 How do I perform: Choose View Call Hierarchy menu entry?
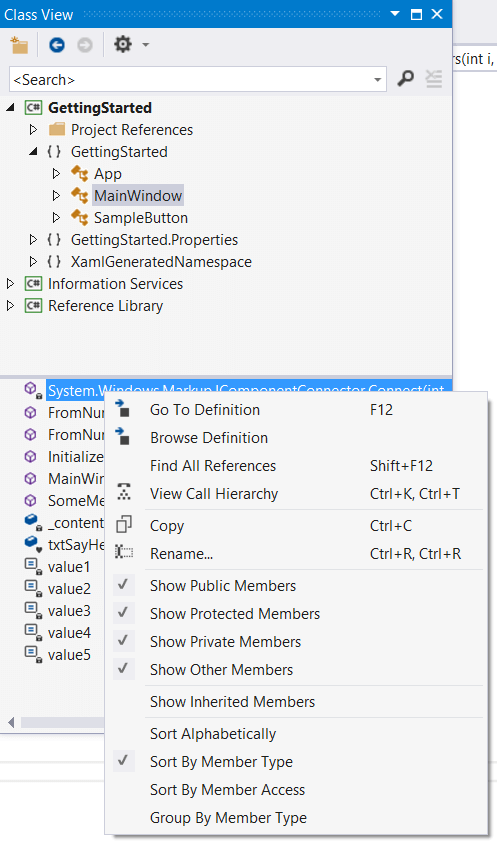296,494
